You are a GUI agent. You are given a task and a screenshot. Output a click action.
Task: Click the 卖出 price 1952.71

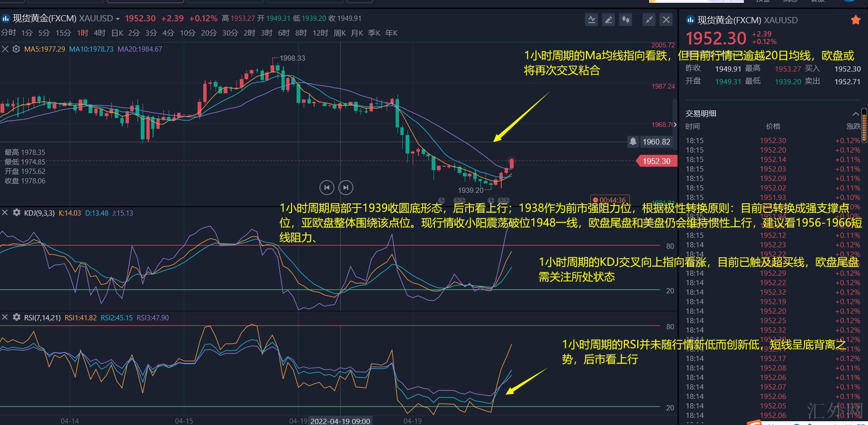(848, 81)
